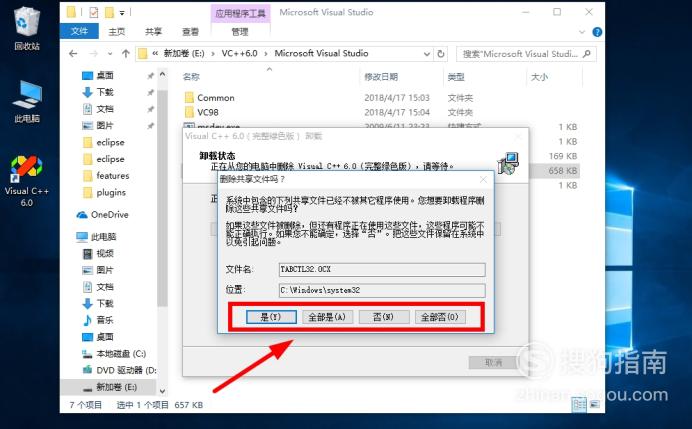
Task: Expand the ribbon with the chevron
Action: point(582,32)
